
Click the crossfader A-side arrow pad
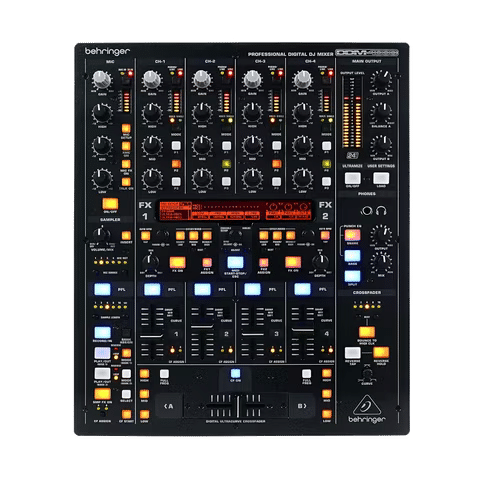(x=169, y=406)
